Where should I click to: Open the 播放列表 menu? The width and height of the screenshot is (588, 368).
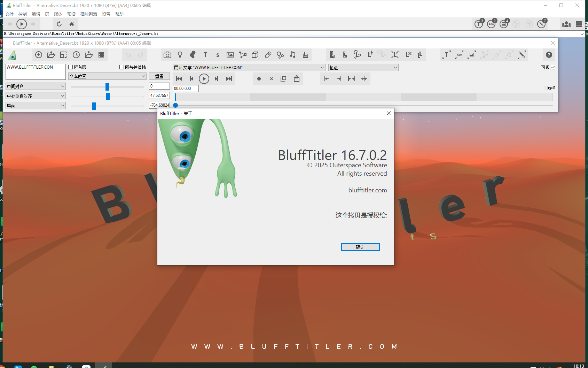(89, 14)
